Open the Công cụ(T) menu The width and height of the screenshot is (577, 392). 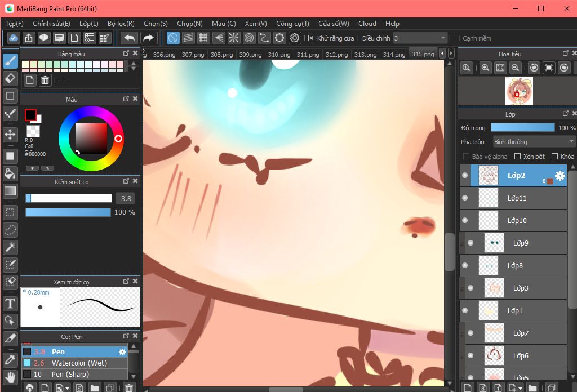(292, 24)
